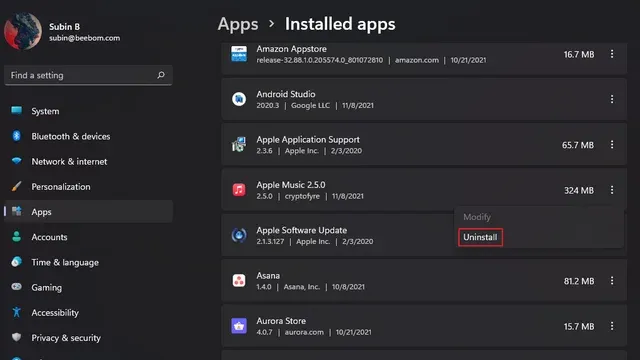Select the Android Studio name text
Viewport: 640px width, 360px height.
pyautogui.click(x=286, y=94)
